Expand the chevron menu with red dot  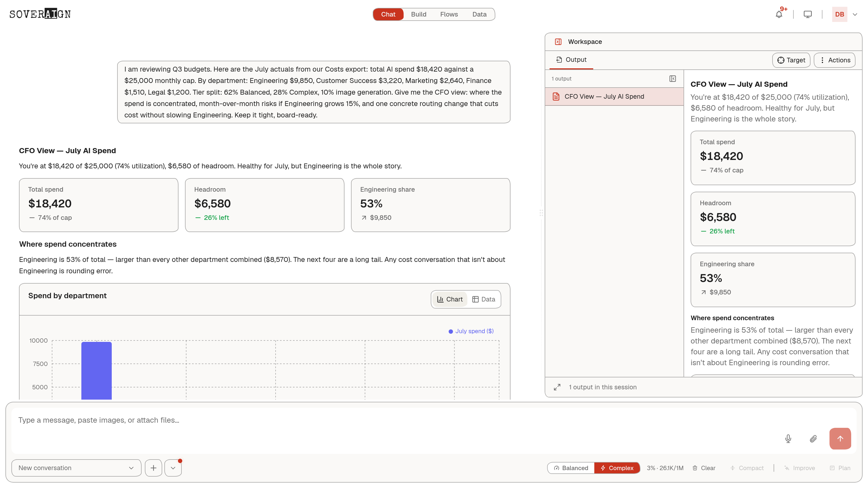coord(173,468)
